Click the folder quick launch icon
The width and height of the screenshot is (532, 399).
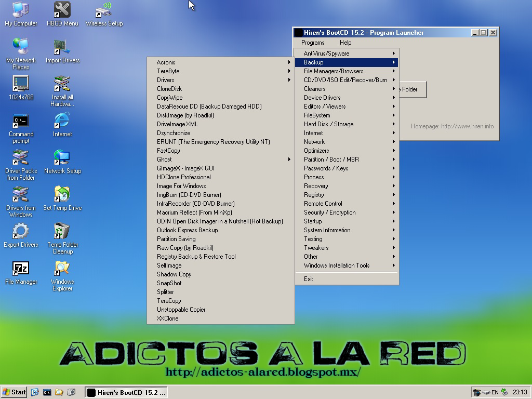point(59,392)
